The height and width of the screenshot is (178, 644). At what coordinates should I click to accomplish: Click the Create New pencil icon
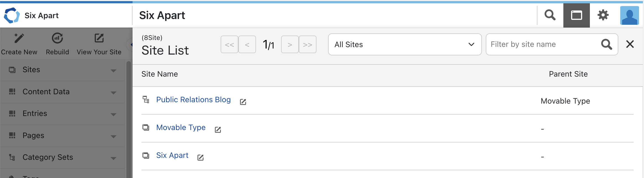19,38
